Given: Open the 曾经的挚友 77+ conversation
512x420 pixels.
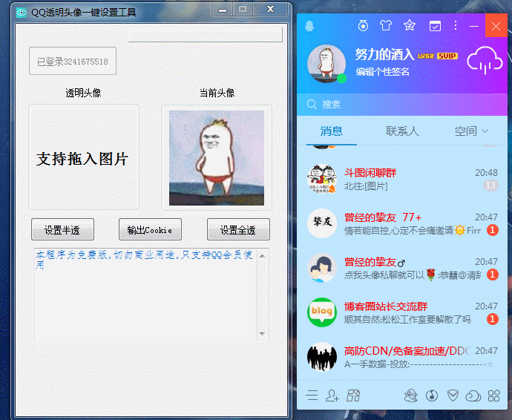Looking at the screenshot, I should point(402,223).
